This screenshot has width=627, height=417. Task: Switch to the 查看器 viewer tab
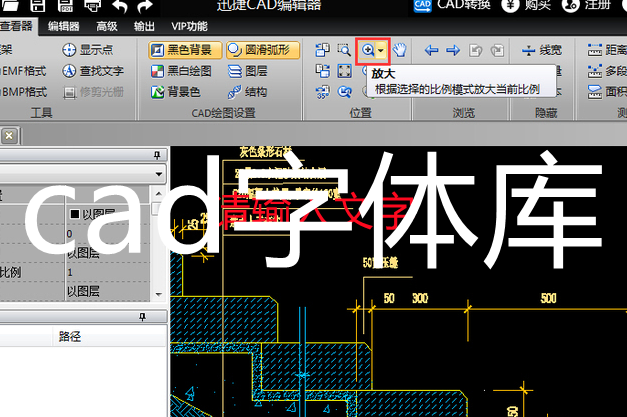[x=17, y=26]
